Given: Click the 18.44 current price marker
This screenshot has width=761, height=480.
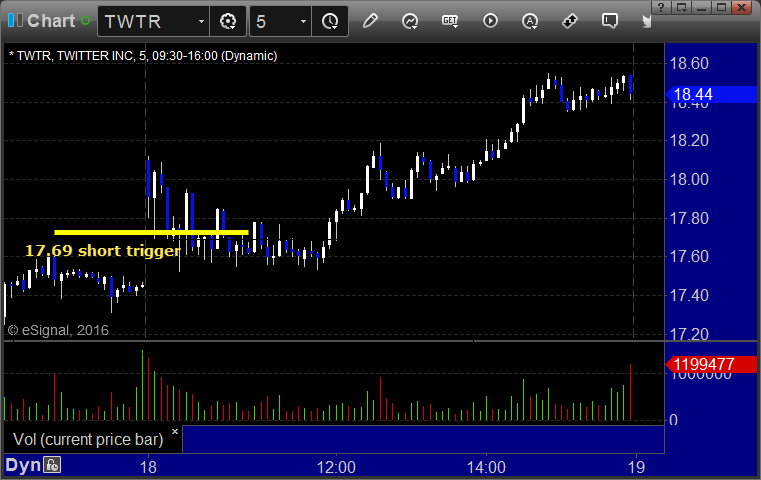Looking at the screenshot, I should coord(711,94).
